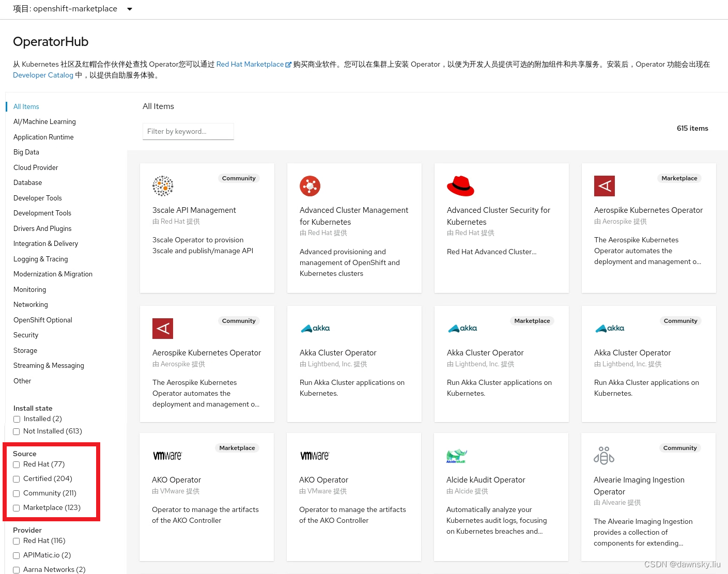Select the Other category
The image size is (728, 574).
tap(22, 381)
